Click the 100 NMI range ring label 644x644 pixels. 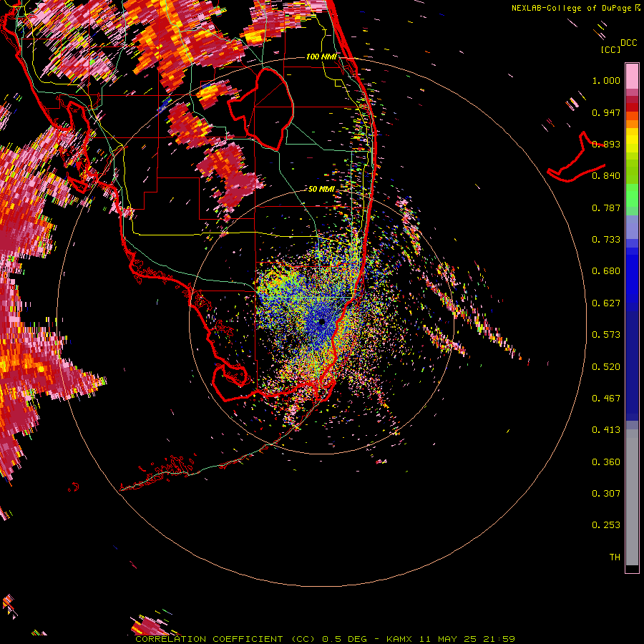click(321, 57)
